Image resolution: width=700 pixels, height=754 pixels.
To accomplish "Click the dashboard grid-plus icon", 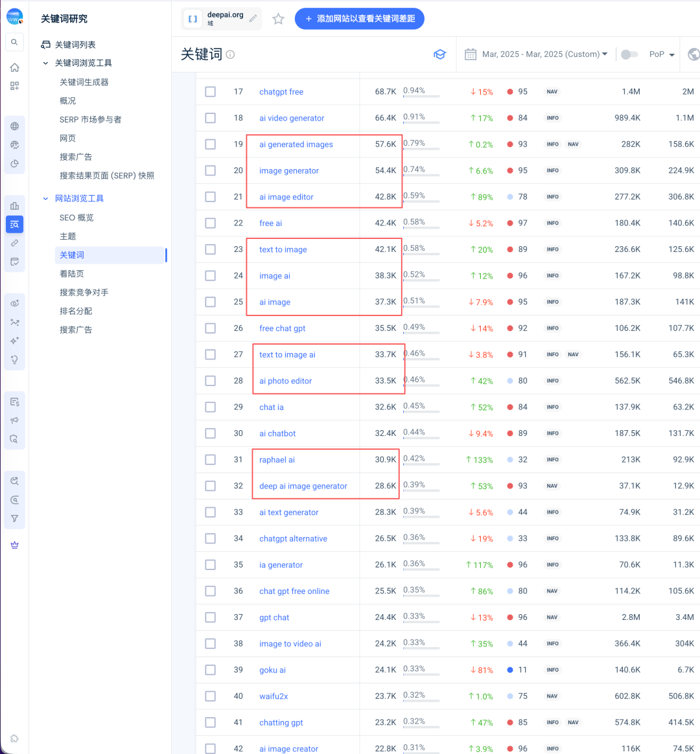I will (x=14, y=86).
